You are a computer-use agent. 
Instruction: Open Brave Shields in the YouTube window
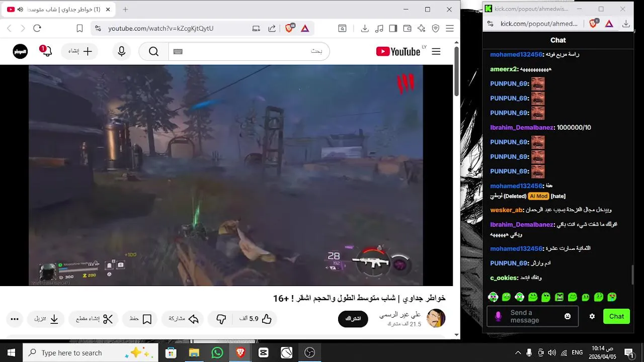point(289,28)
